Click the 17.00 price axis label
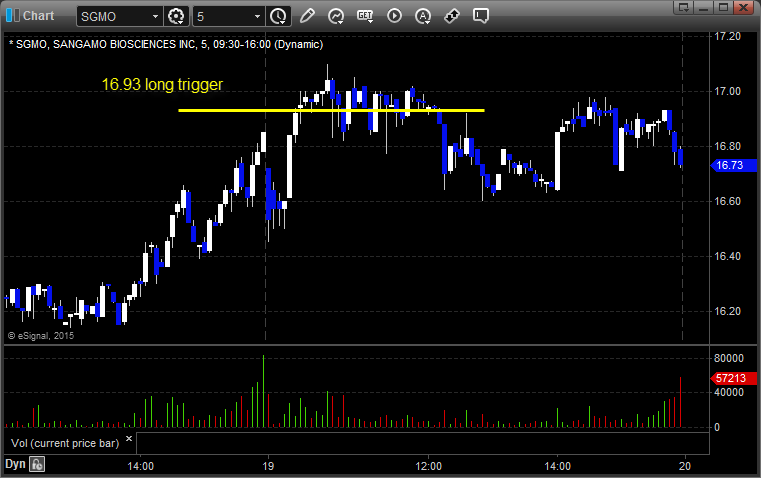This screenshot has width=761, height=478. tap(728, 91)
